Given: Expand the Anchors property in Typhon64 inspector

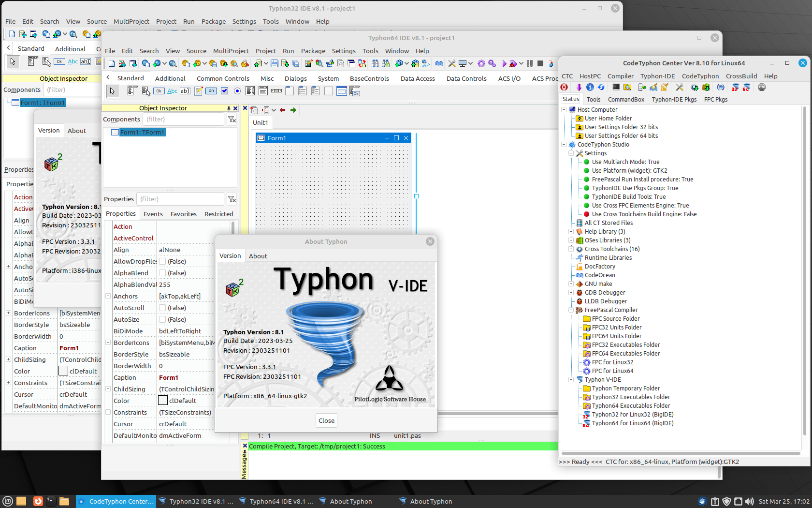Looking at the screenshot, I should pos(108,296).
